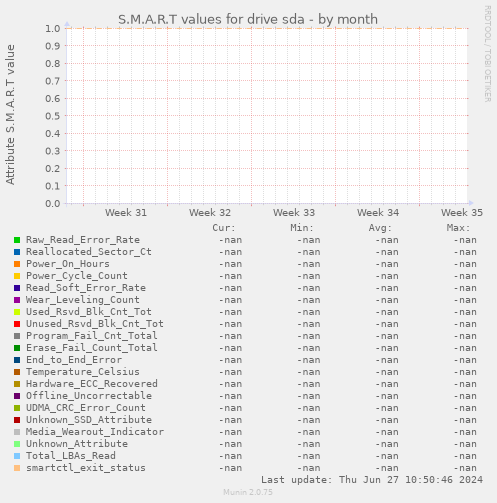Click the 0.0 y-axis tick label

53,203
